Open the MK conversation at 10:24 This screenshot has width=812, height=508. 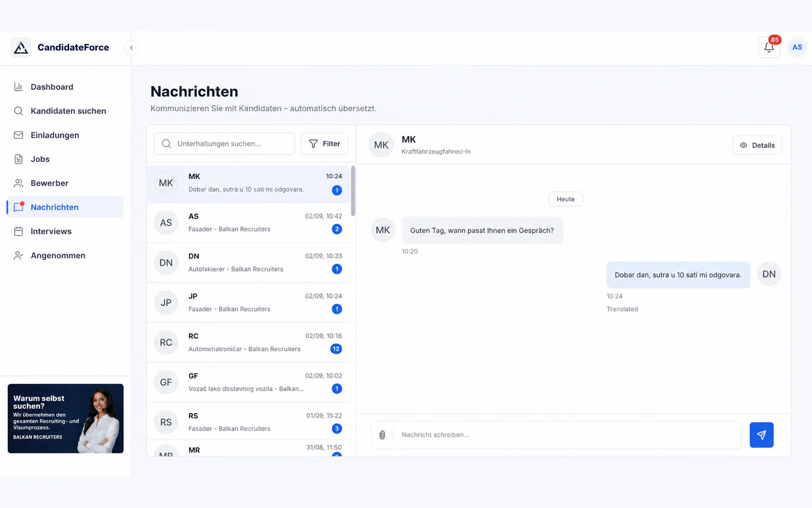tap(248, 183)
